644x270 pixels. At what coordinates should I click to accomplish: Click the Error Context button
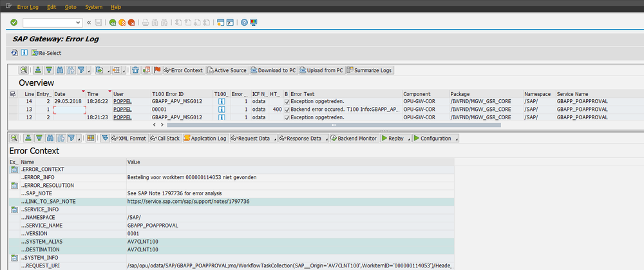click(x=184, y=70)
